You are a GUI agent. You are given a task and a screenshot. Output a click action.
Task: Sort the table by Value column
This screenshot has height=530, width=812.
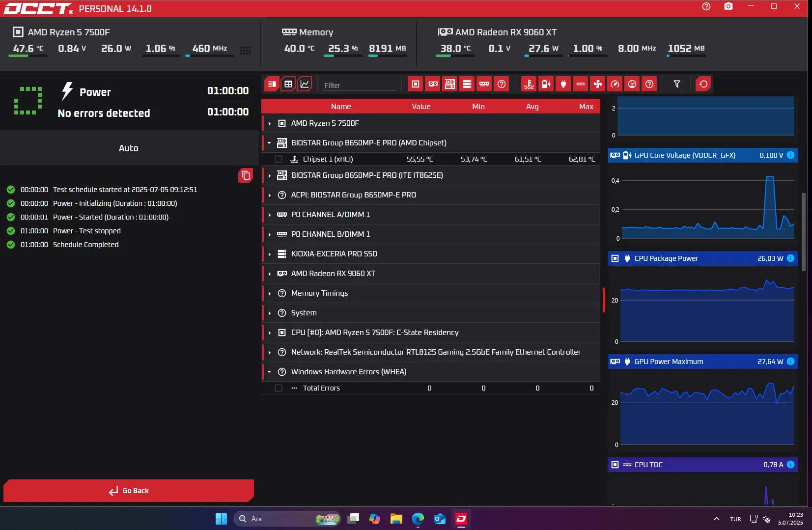click(421, 107)
